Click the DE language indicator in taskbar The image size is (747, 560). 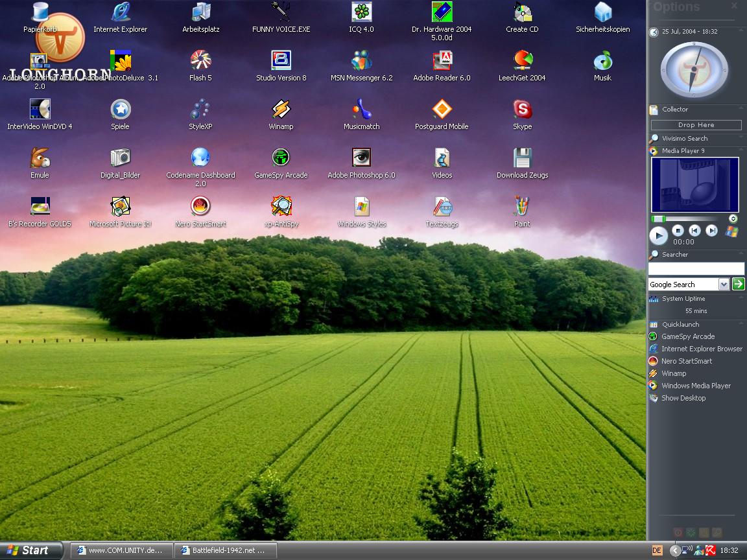(657, 550)
